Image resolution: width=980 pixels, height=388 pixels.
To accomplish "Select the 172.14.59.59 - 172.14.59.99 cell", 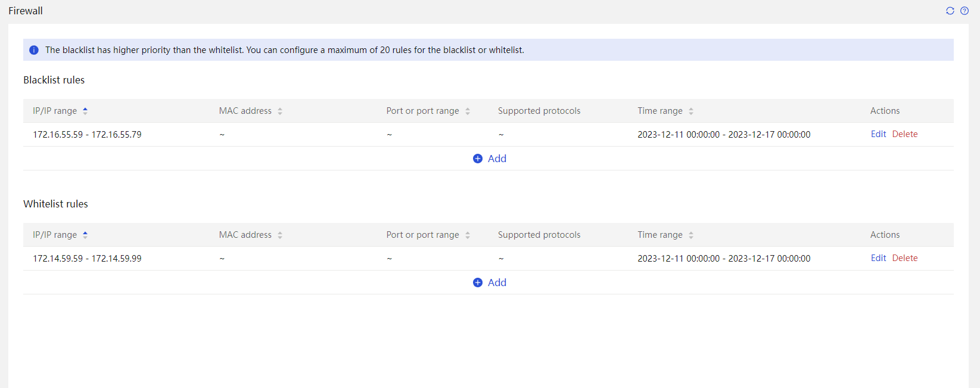I will click(87, 259).
